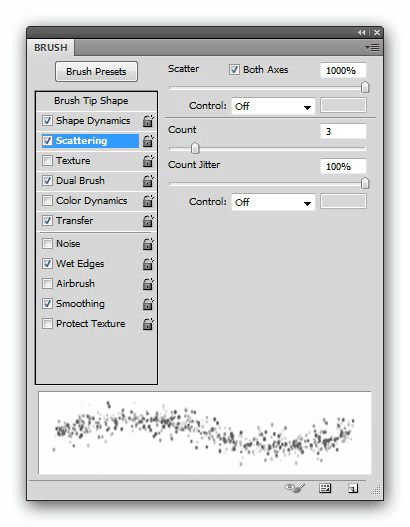This screenshot has width=410, height=527.
Task: Click the Wet Edges option label
Action: [x=80, y=264]
